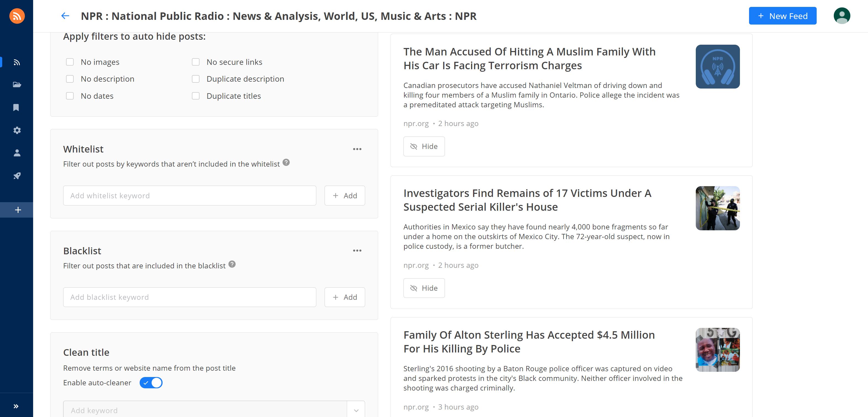The image size is (868, 417).
Task: Open the bookmarks icon in sidebar
Action: (x=16, y=108)
